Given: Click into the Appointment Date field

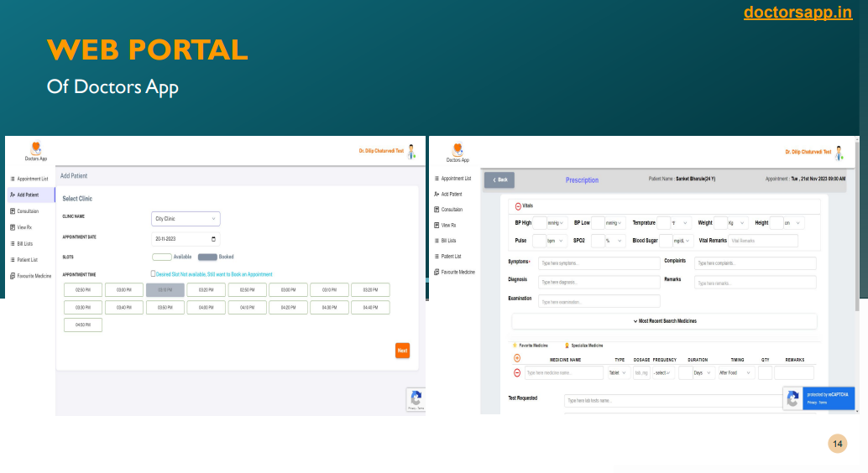Looking at the screenshot, I should click(x=186, y=239).
